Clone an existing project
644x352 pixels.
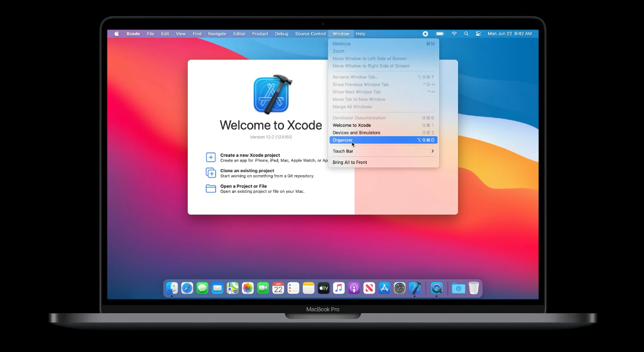pyautogui.click(x=260, y=173)
